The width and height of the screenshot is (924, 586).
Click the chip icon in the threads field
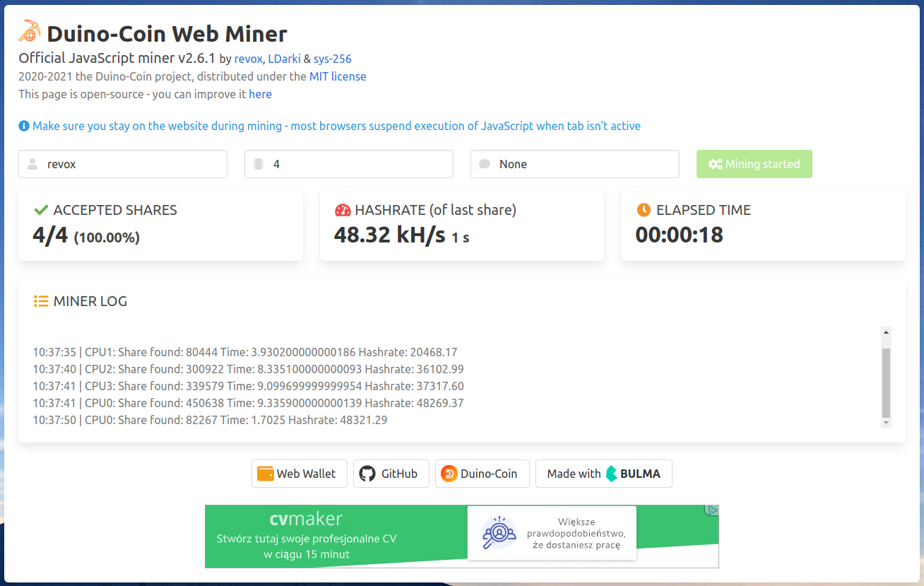[x=258, y=164]
